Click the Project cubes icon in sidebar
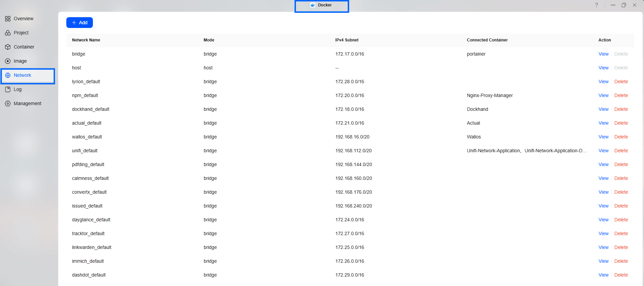This screenshot has height=286, width=644. point(8,33)
